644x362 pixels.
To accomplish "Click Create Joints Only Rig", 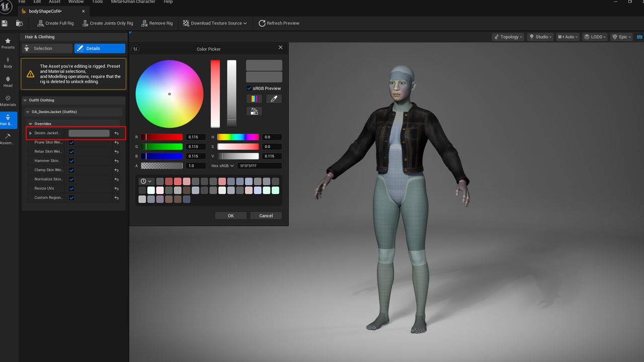I will (108, 23).
